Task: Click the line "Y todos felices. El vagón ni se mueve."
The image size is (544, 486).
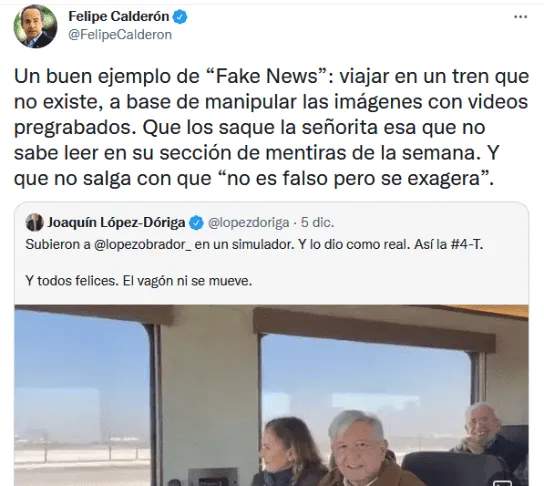Action: (139, 281)
